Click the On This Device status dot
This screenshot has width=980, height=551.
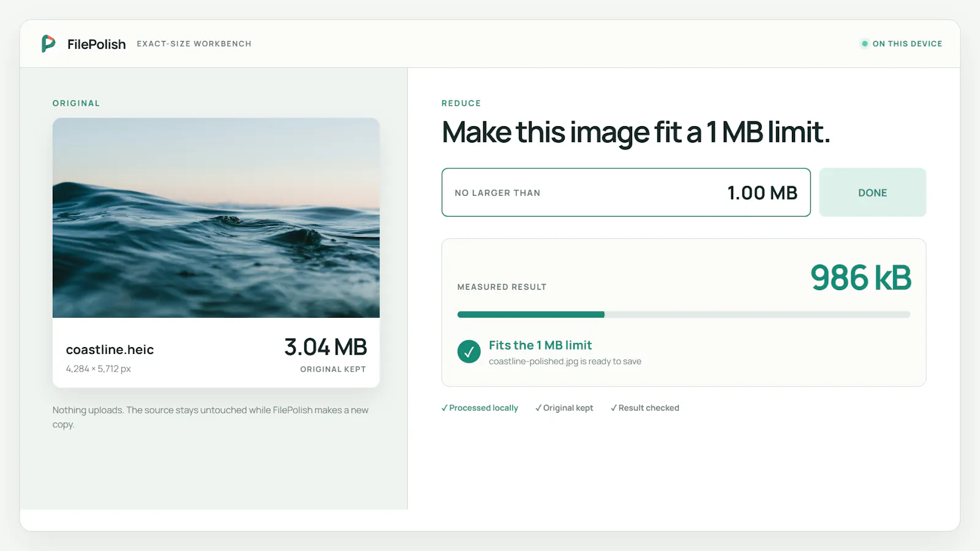click(865, 43)
